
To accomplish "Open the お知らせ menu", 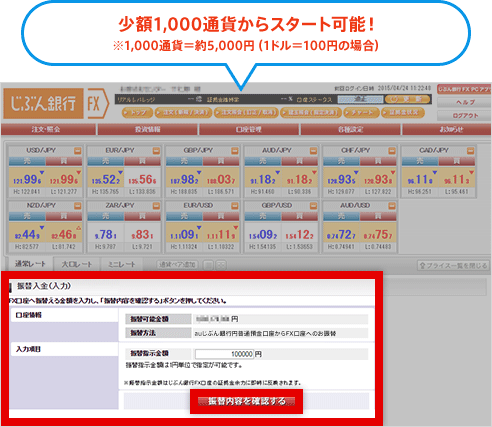I will 446,129.
